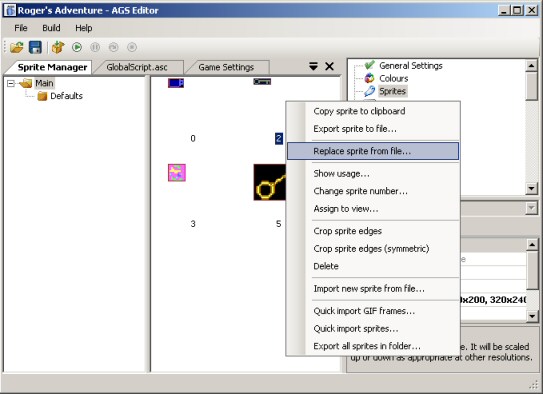
Task: Open General Settings in project tree
Action: (x=411, y=65)
